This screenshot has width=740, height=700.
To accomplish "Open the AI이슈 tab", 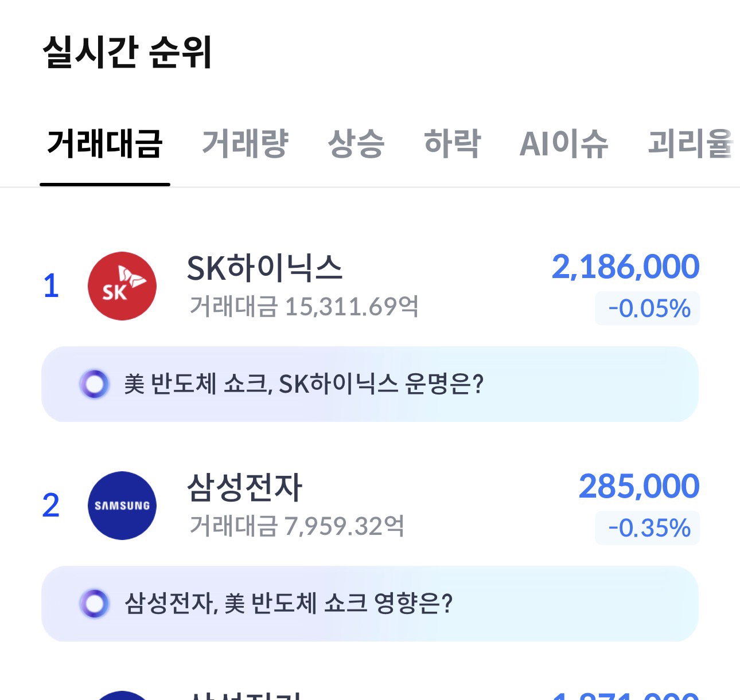I will pos(564,143).
